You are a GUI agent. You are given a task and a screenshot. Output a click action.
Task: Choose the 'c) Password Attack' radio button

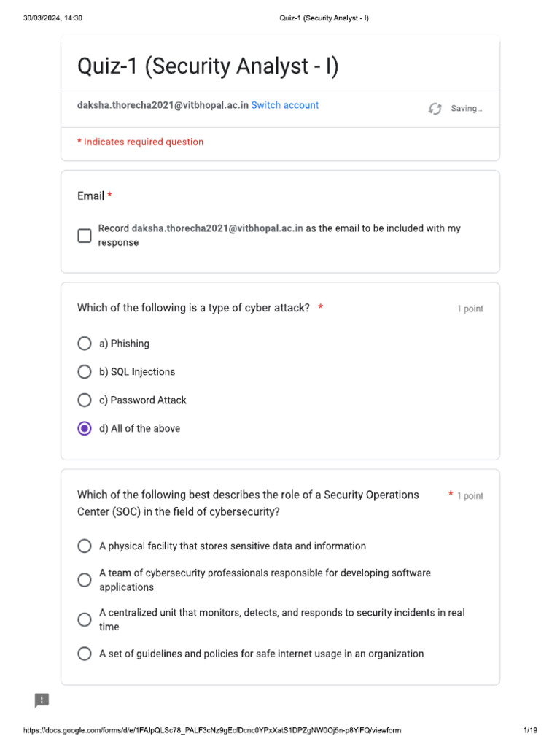tap(85, 400)
